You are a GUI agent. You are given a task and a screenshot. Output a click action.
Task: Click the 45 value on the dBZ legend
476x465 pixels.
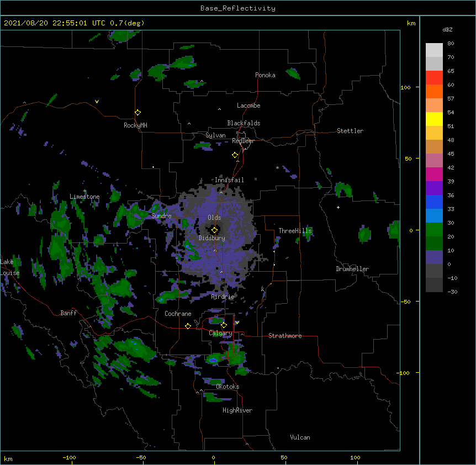click(x=451, y=154)
